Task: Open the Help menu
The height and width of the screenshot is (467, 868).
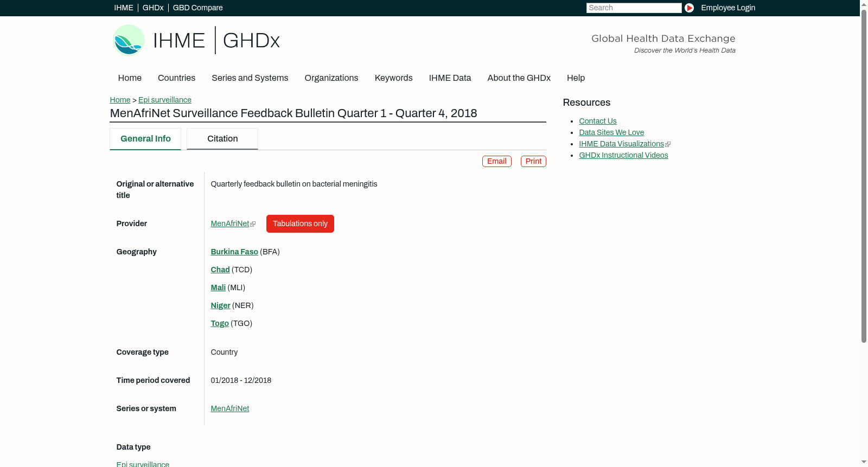Action: pyautogui.click(x=576, y=78)
